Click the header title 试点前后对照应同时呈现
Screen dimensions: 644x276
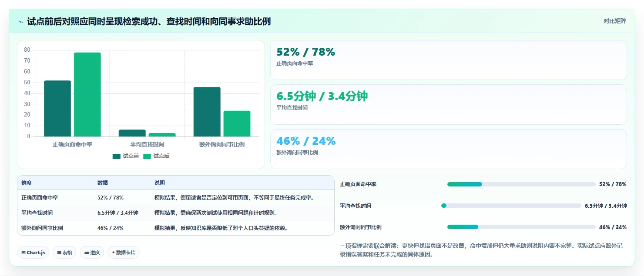coord(149,21)
